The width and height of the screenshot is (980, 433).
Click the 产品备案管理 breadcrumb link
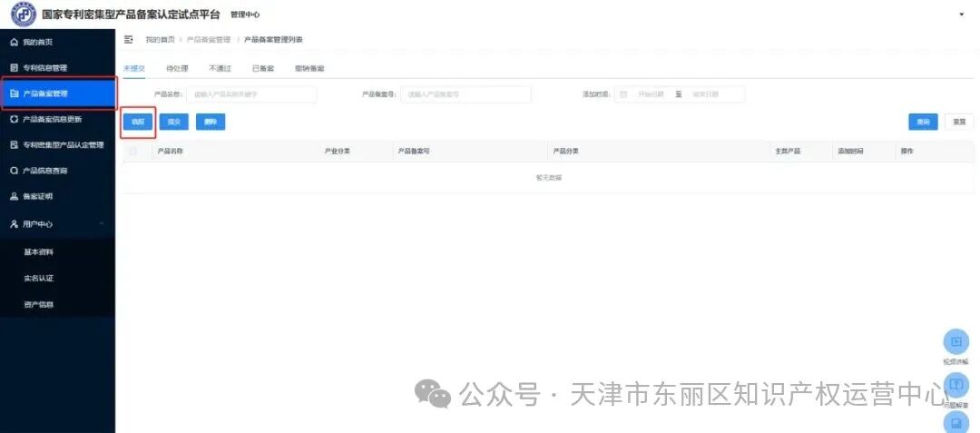tap(209, 39)
